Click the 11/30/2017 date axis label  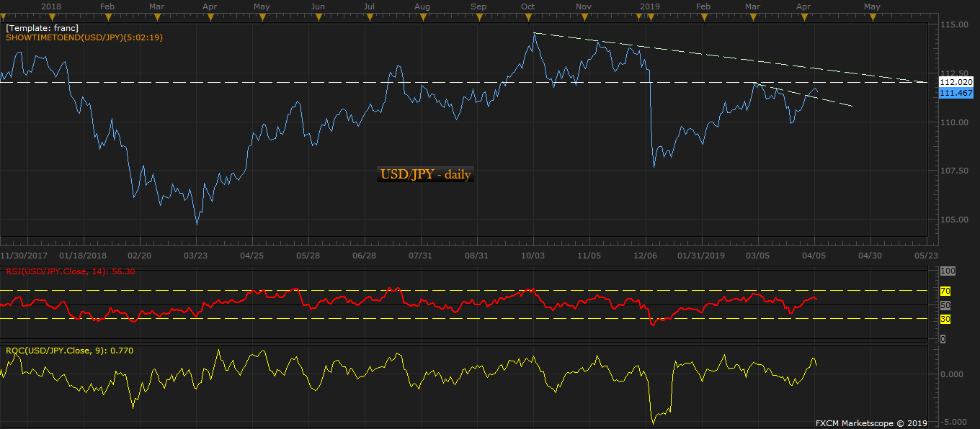23,255
